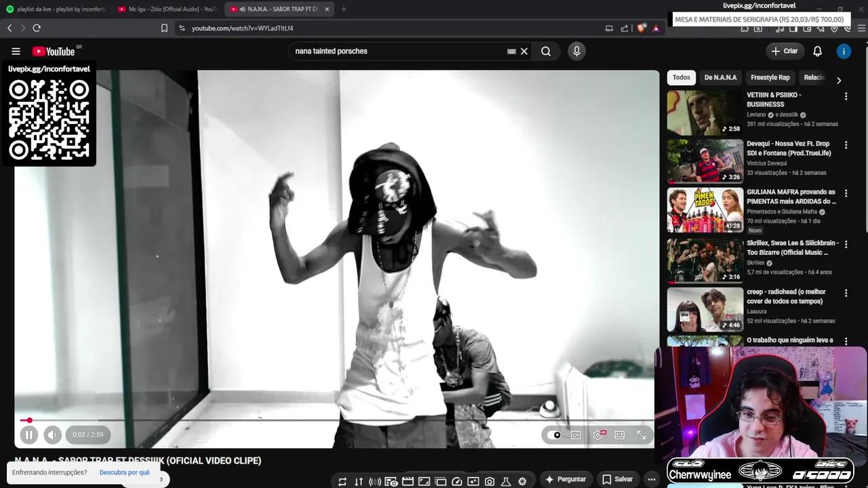
Task: Click the Salvar button
Action: (x=617, y=479)
